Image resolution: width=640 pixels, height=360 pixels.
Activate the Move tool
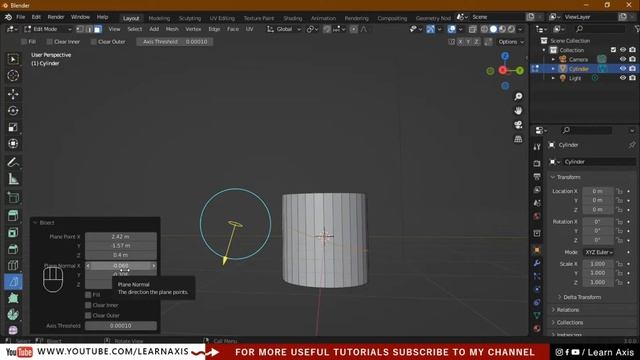(x=13, y=94)
